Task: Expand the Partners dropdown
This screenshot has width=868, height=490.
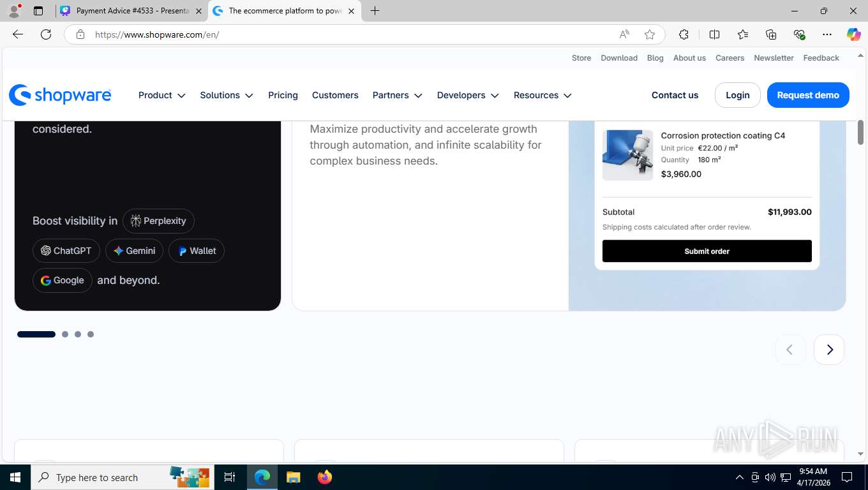Action: [398, 95]
